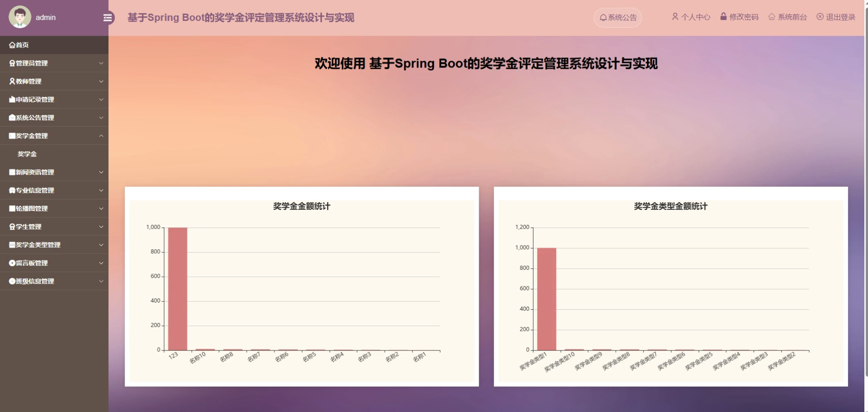Collapse the 奖学金管理 section
Viewport: 868px width, 412px height.
(54, 136)
